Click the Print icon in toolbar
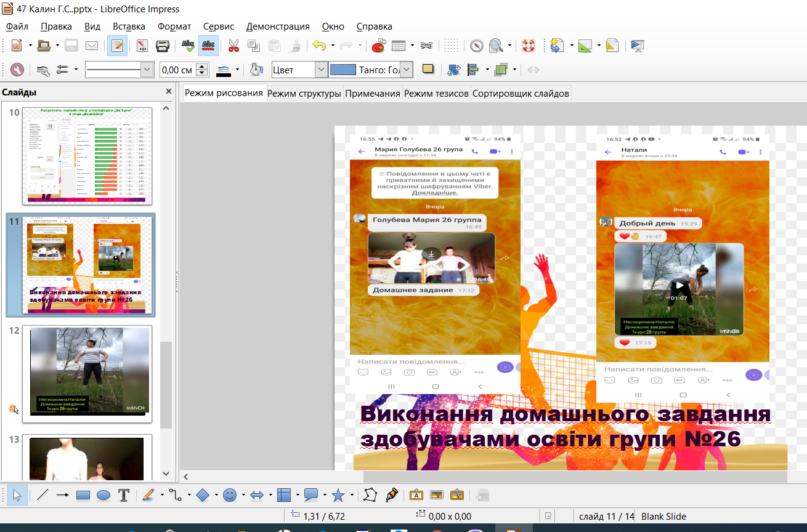The width and height of the screenshot is (807, 532). point(163,46)
